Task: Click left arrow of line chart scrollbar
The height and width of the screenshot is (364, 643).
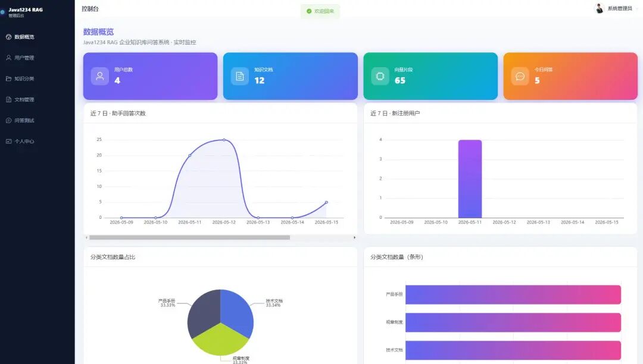Action: pyautogui.click(x=86, y=237)
